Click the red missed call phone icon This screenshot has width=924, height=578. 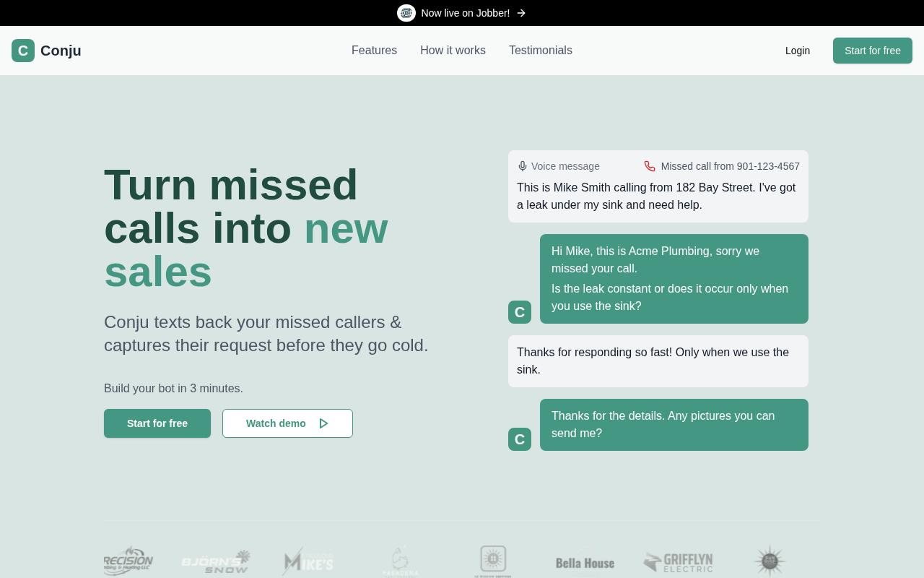click(x=650, y=166)
